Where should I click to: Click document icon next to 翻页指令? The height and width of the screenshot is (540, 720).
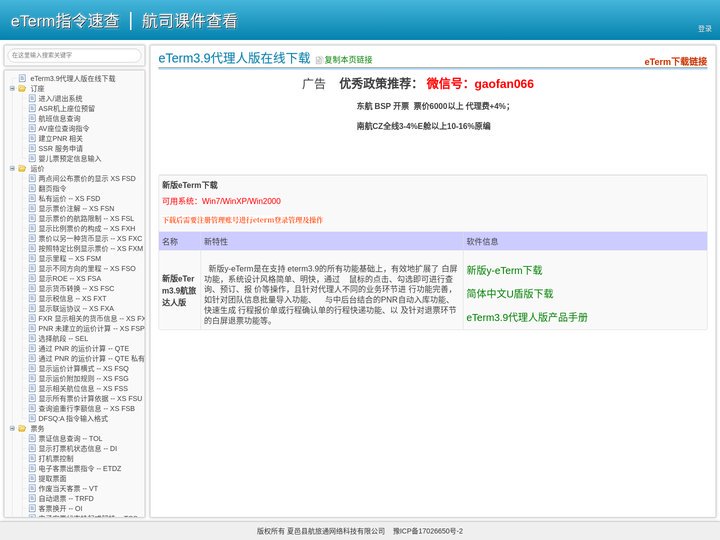point(32,188)
